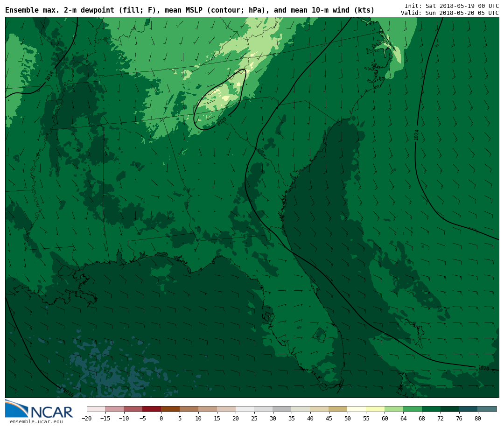Click the 1016 contour label near bottom-left

click(x=68, y=392)
